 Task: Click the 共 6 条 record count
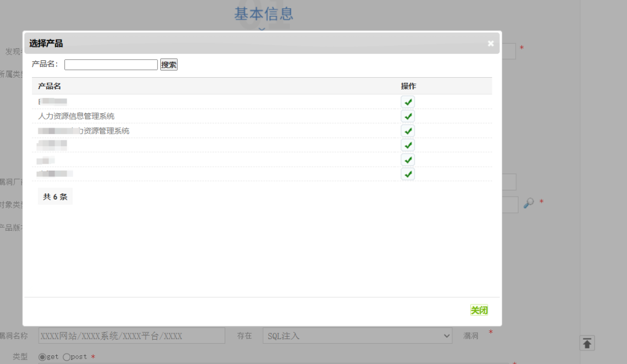(55, 196)
